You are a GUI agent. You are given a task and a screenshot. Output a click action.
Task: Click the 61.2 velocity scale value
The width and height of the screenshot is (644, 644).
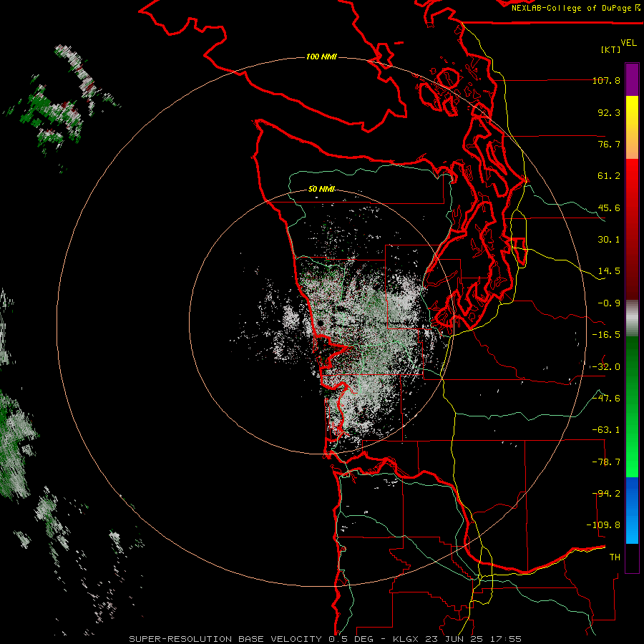pyautogui.click(x=609, y=176)
